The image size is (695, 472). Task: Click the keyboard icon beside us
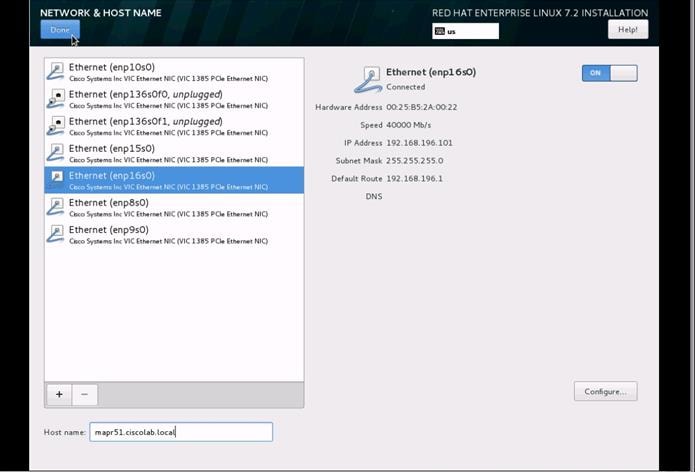pos(440,31)
